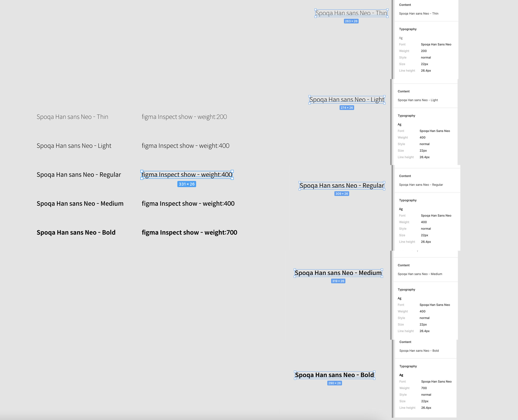Click the Content label in Bold panel
518x420 pixels.
[x=405, y=342]
